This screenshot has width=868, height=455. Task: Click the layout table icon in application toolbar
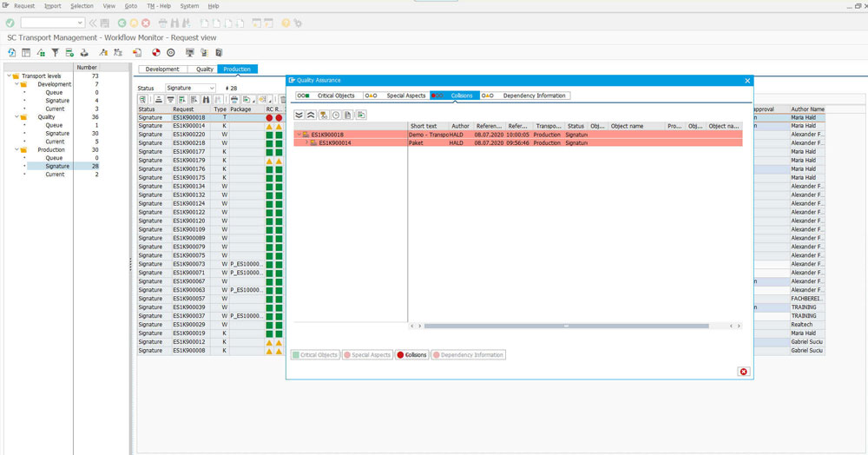click(x=26, y=53)
